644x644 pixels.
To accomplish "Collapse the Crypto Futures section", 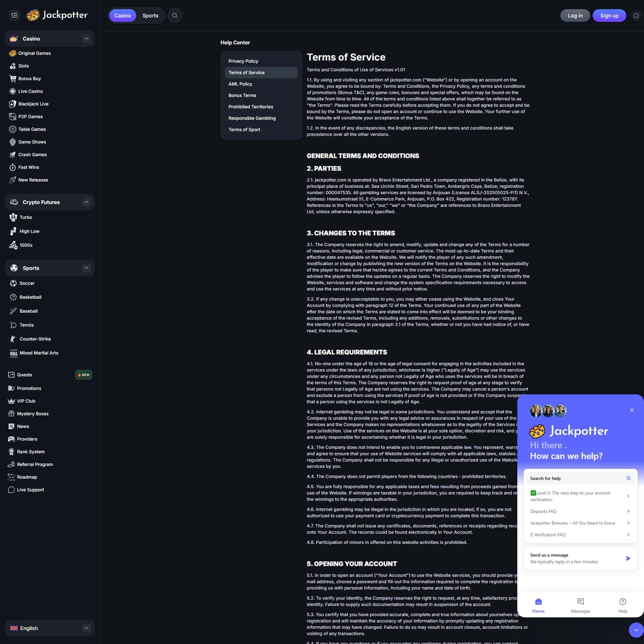I will 86,202.
